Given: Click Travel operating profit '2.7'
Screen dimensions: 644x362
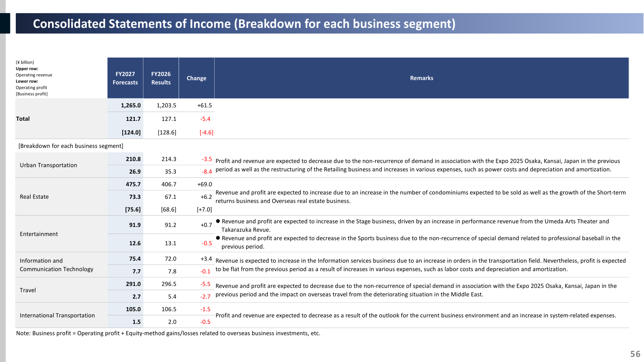Looking at the screenshot, I should (x=137, y=297).
